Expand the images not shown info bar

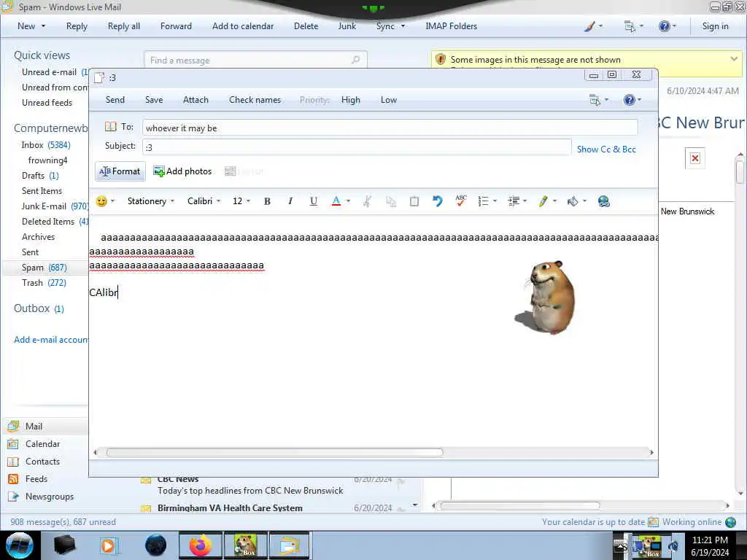734,59
